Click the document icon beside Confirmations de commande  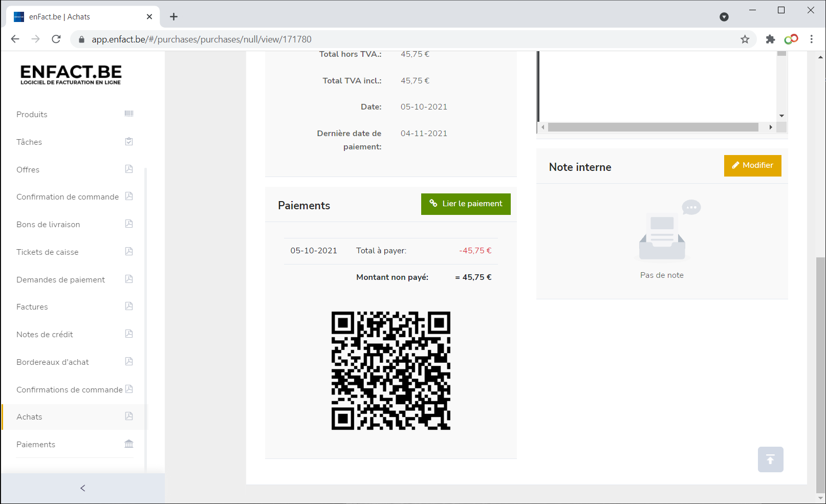[129, 389]
